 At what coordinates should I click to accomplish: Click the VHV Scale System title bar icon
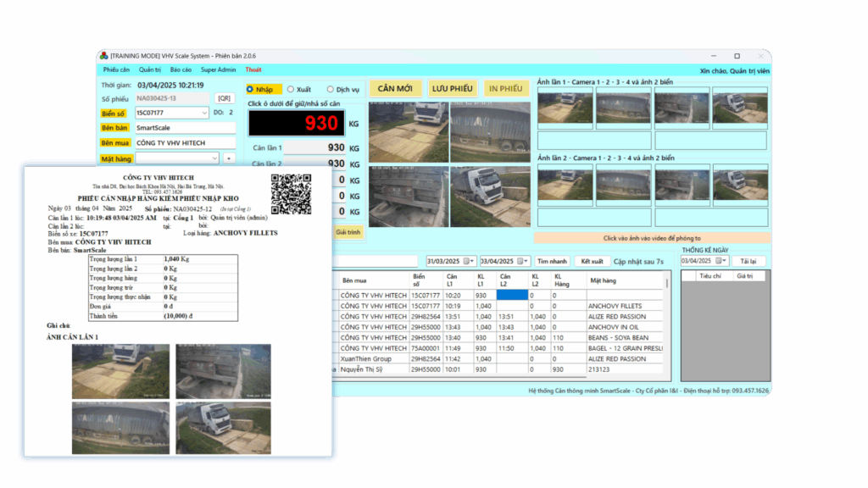[104, 56]
